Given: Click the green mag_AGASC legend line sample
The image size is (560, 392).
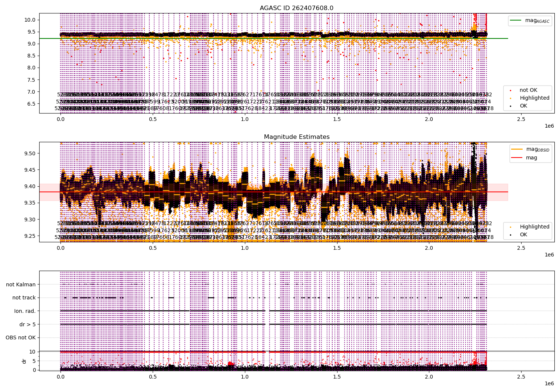Looking at the screenshot, I should 516,21.
